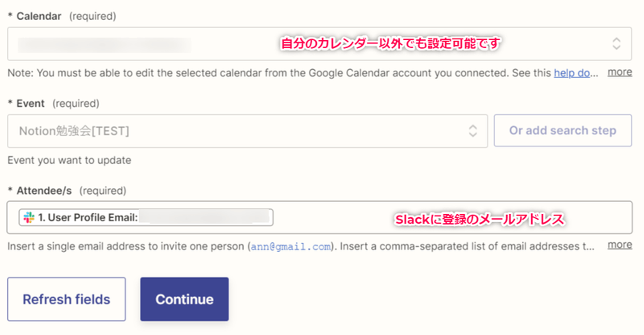Image resolution: width=644 pixels, height=335 pixels.
Task: Select the User Profile Email pill label
Action: 88,218
